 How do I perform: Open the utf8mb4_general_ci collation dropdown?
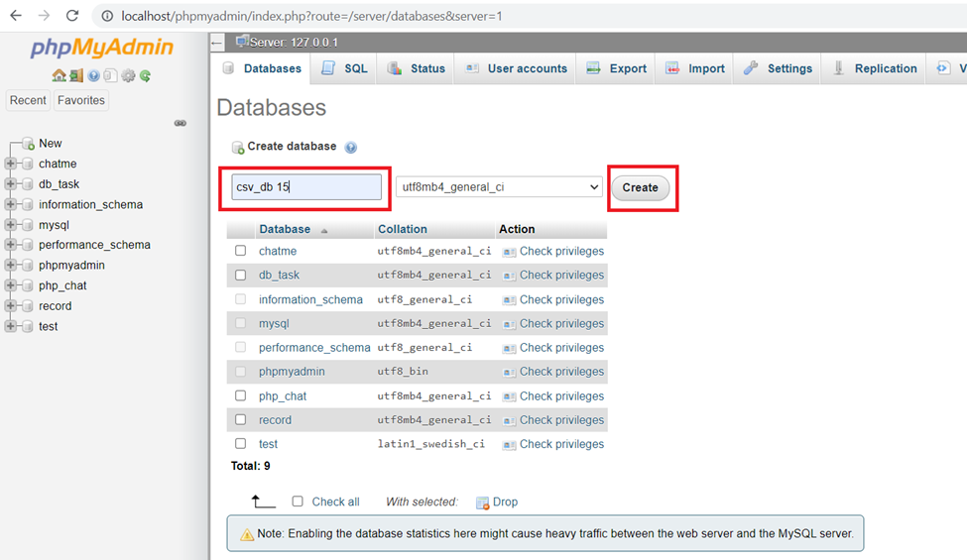499,186
